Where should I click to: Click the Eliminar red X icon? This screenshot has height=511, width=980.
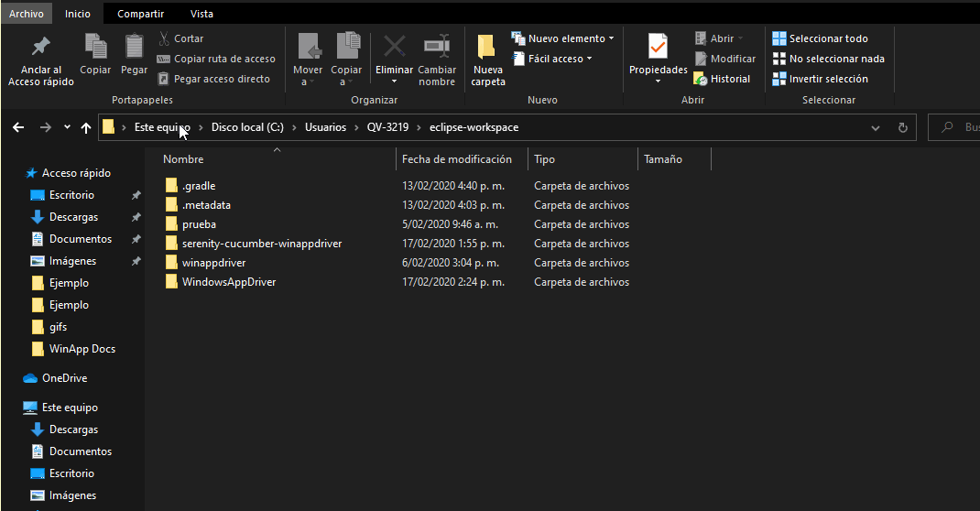click(x=394, y=47)
